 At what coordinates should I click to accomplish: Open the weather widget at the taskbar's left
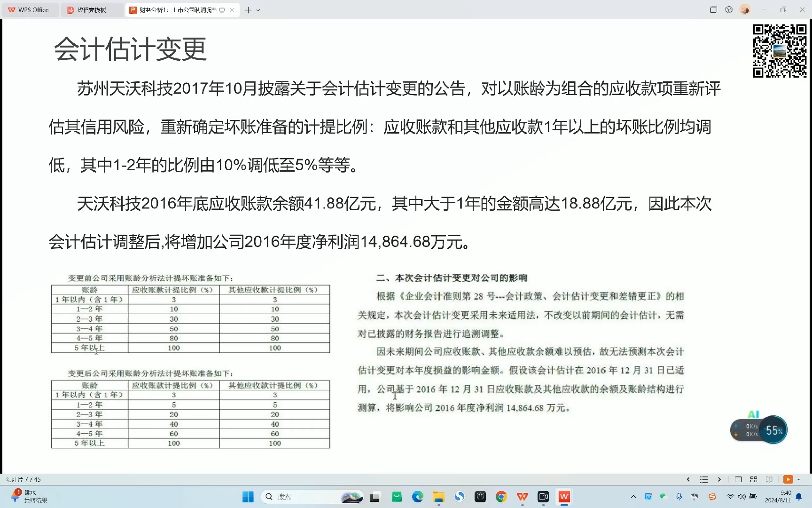click(x=28, y=496)
